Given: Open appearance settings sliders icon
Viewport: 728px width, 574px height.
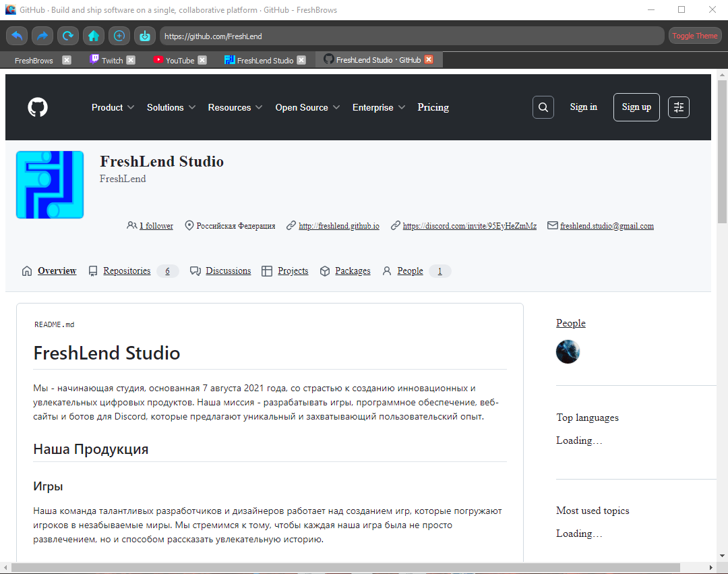Looking at the screenshot, I should point(678,107).
